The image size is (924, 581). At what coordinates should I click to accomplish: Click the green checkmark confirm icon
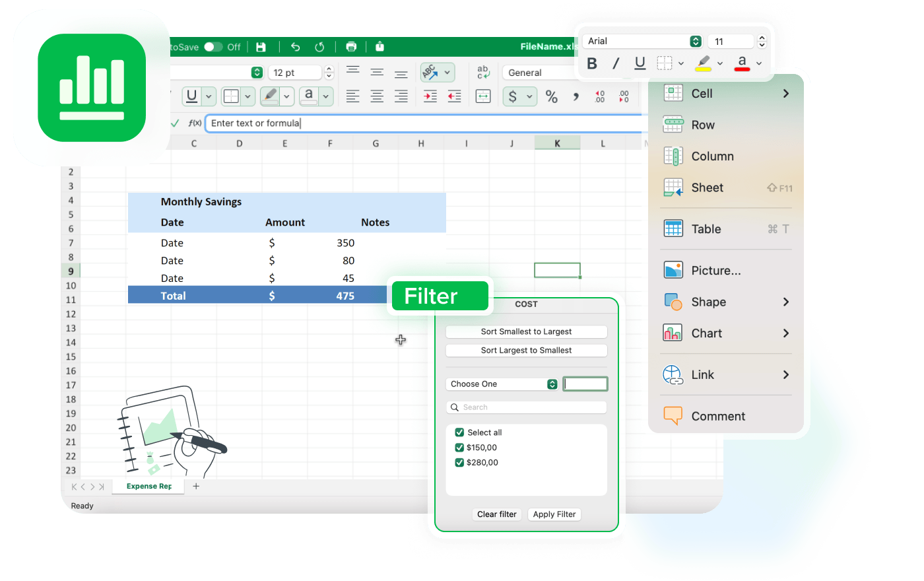pos(175,123)
